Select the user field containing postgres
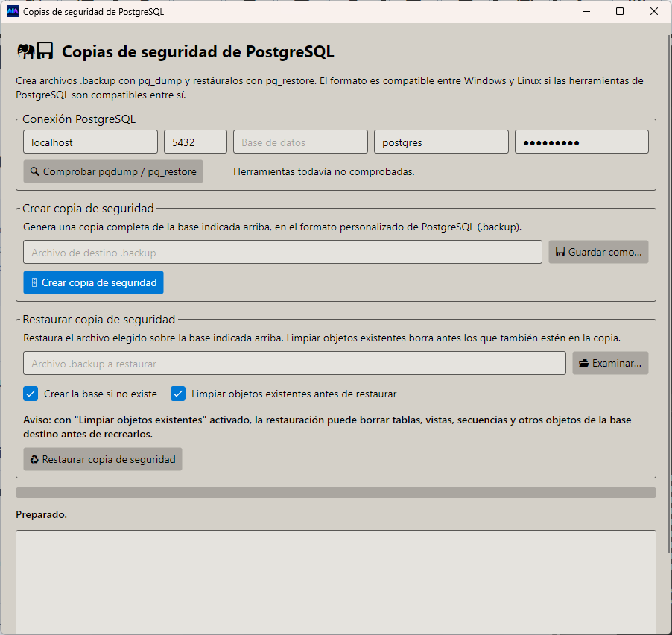Image resolution: width=672 pixels, height=635 pixels. tap(441, 142)
